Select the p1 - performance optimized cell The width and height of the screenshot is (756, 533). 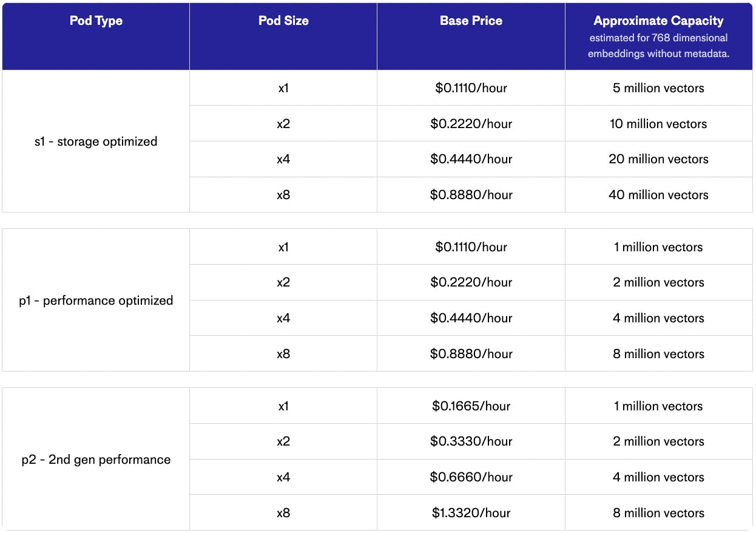pyautogui.click(x=96, y=300)
